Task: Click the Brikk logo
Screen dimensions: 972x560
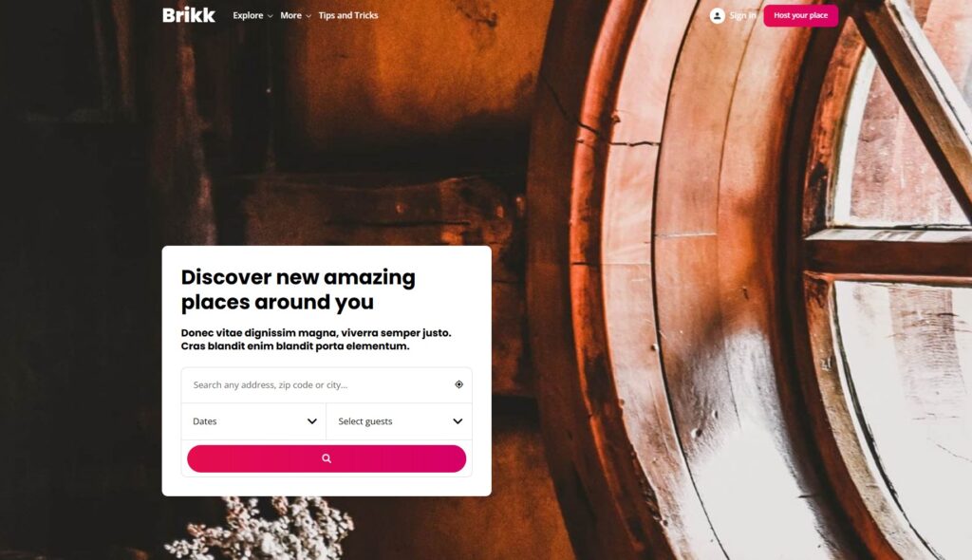Action: [189, 15]
